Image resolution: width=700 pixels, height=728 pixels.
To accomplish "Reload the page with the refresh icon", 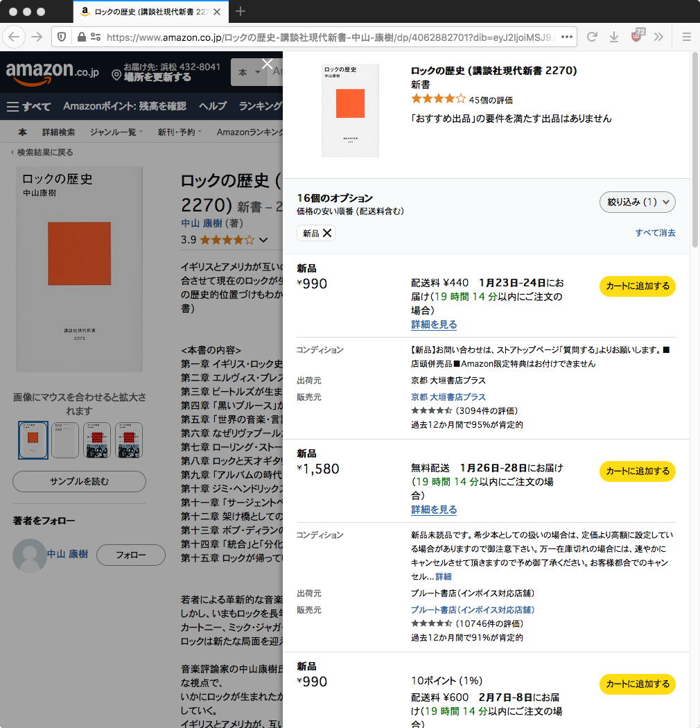I will 592,37.
